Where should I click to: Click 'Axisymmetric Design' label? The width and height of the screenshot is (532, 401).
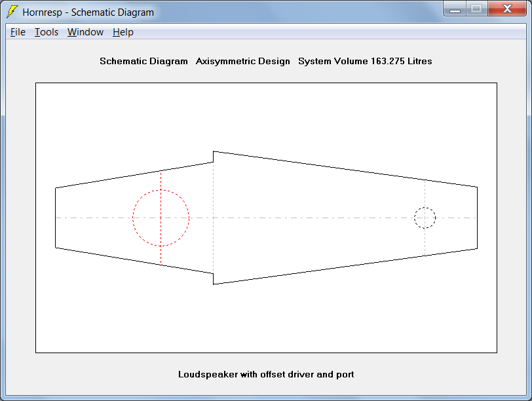pyautogui.click(x=243, y=61)
